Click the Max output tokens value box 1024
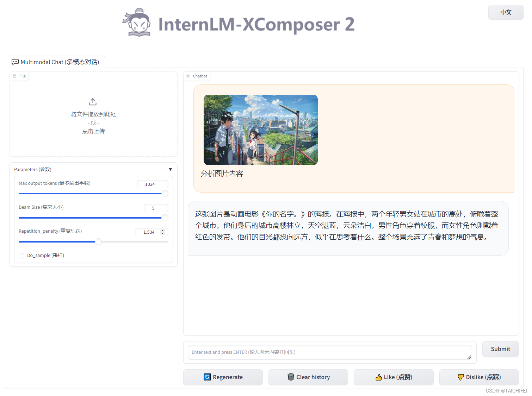Viewport: 532px width, 396px height. pyautogui.click(x=153, y=184)
